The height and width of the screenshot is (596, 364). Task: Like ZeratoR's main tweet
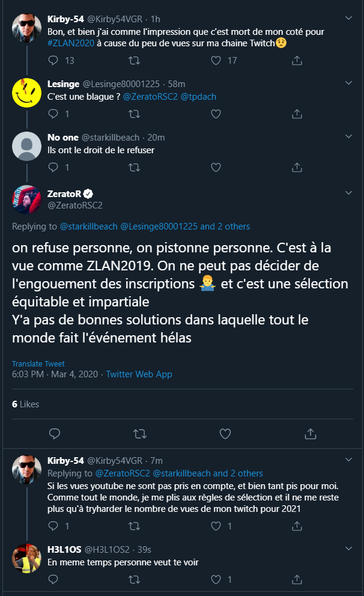(x=225, y=433)
